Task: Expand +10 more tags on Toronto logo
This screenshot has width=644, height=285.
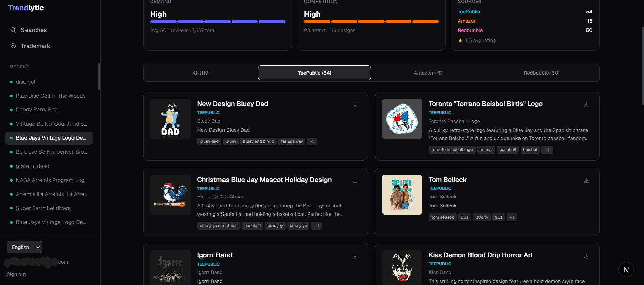Action: click(547, 150)
